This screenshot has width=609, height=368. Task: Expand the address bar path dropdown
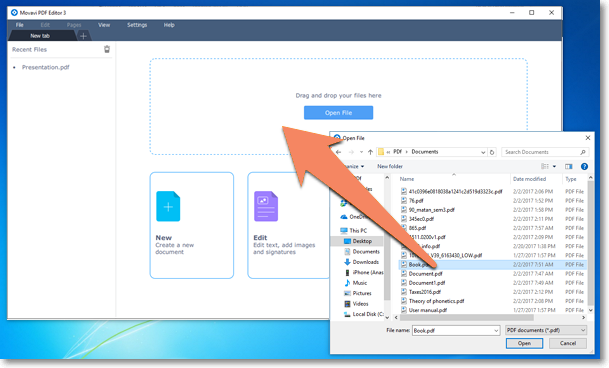pyautogui.click(x=483, y=152)
